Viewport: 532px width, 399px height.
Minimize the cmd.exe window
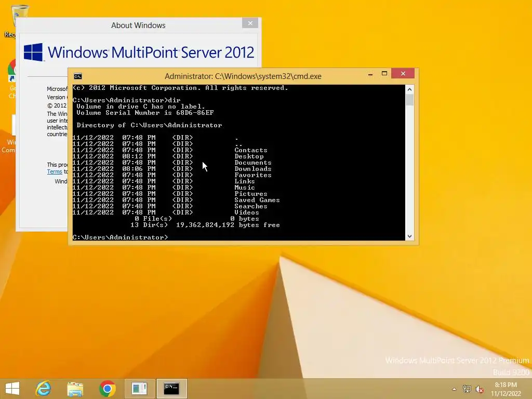point(370,74)
